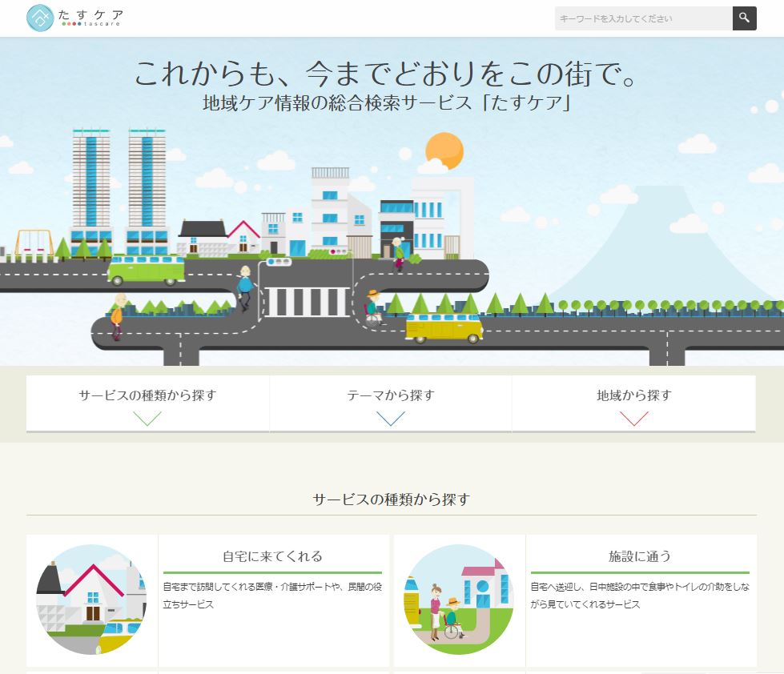
Task: Open テーマから探す tab
Action: (x=391, y=403)
